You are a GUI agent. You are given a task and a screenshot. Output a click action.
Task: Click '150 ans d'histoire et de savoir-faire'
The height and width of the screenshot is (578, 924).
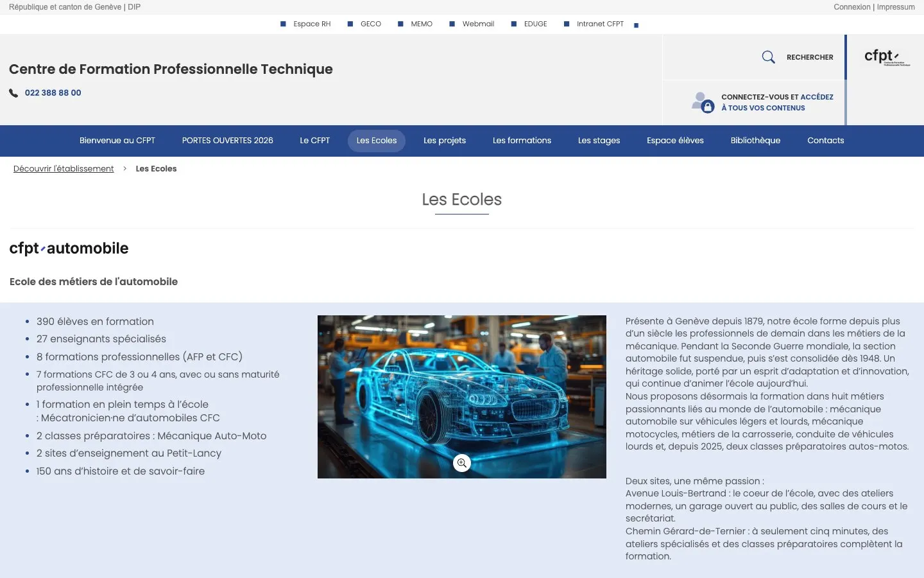(x=121, y=471)
